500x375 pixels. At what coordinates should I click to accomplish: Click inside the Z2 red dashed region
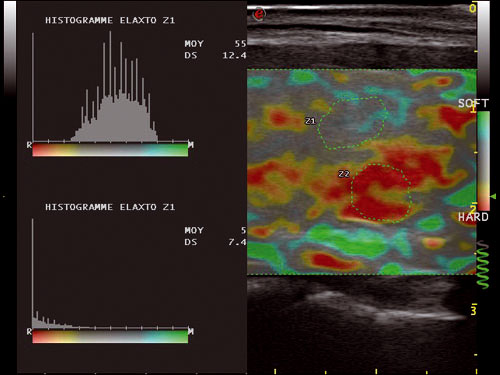pos(381,193)
